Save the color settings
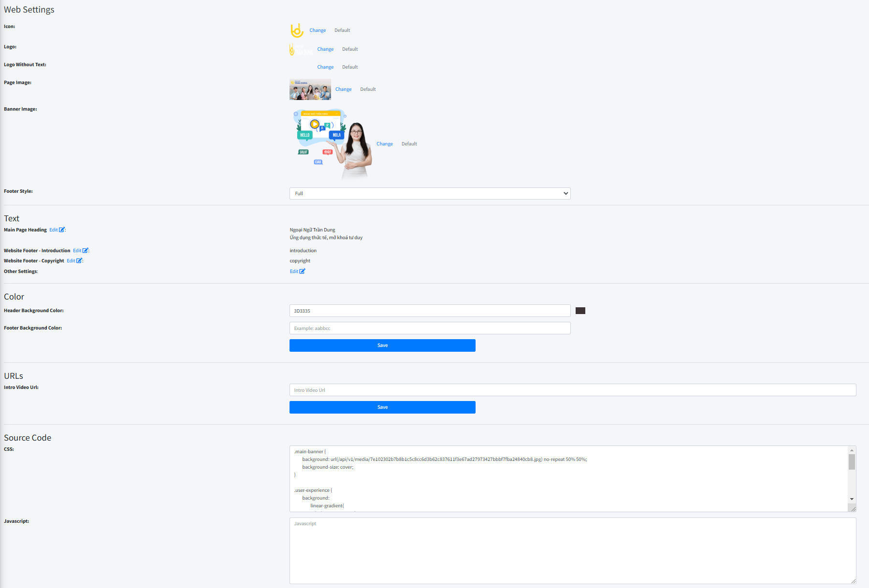 point(382,345)
